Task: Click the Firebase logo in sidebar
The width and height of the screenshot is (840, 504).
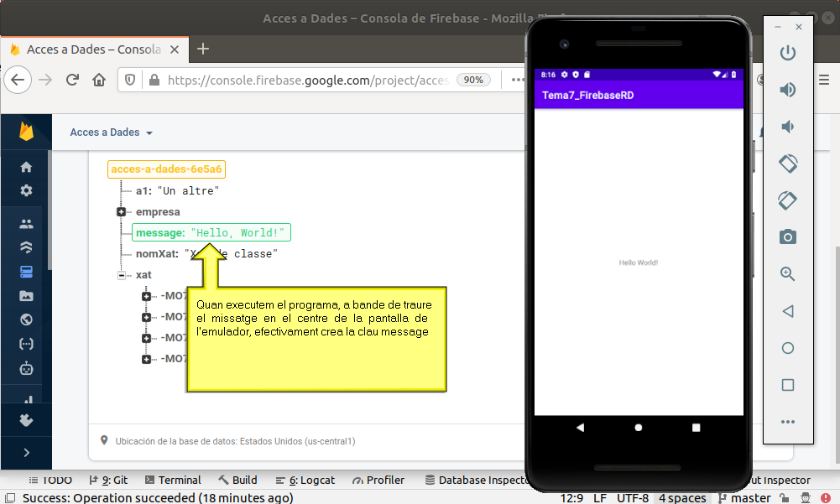Action: [x=26, y=131]
